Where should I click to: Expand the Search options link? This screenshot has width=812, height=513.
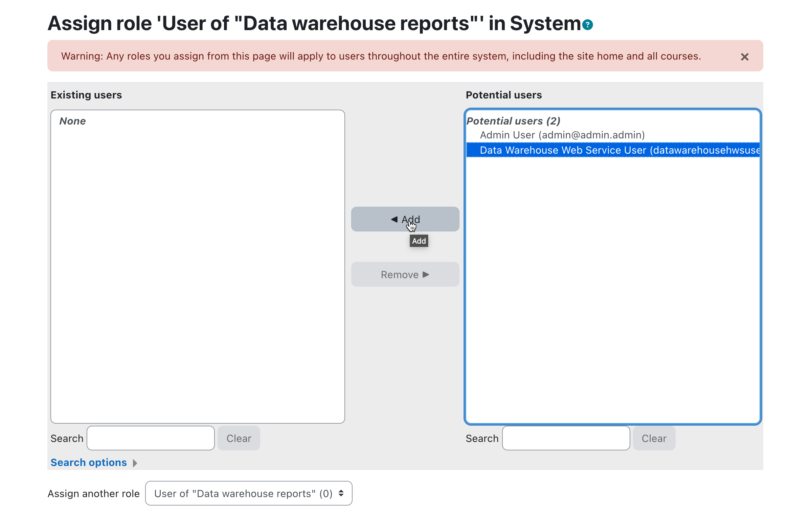pyautogui.click(x=89, y=463)
